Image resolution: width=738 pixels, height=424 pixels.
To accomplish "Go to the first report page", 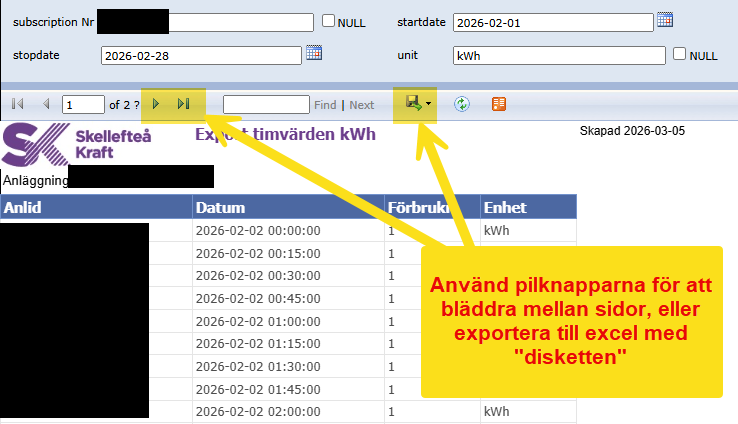I will 18,104.
